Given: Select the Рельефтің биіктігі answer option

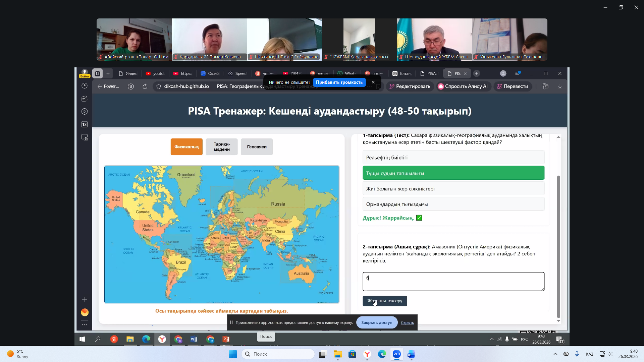Looking at the screenshot, I should point(453,157).
